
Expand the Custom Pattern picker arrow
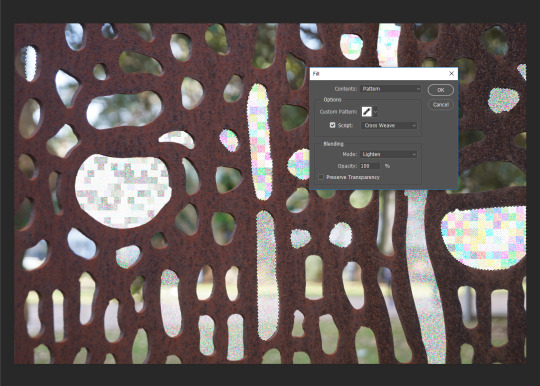(375, 112)
